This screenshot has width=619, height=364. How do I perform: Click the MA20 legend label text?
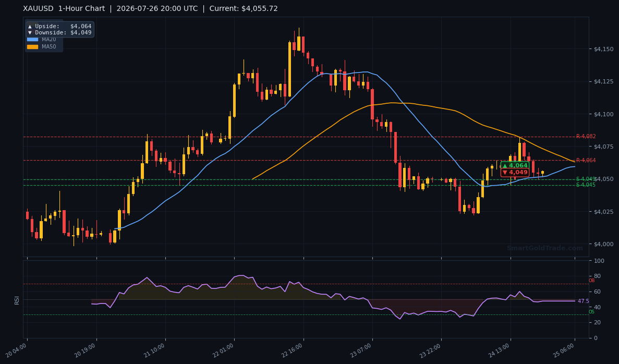[x=49, y=40]
